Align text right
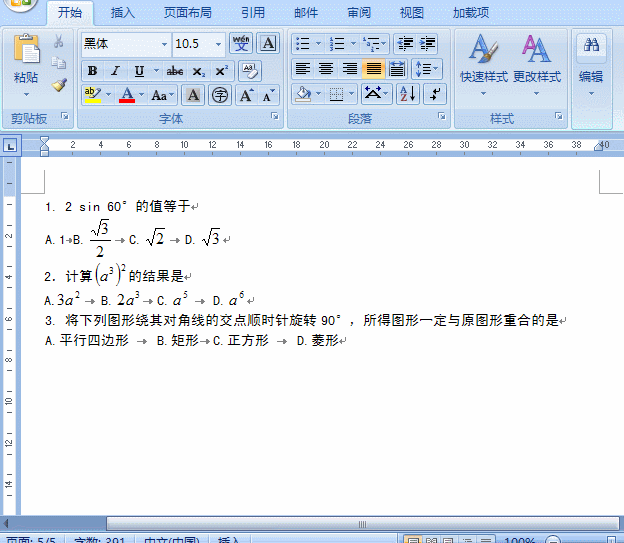Screen dimensions: 624x543 coord(350,69)
